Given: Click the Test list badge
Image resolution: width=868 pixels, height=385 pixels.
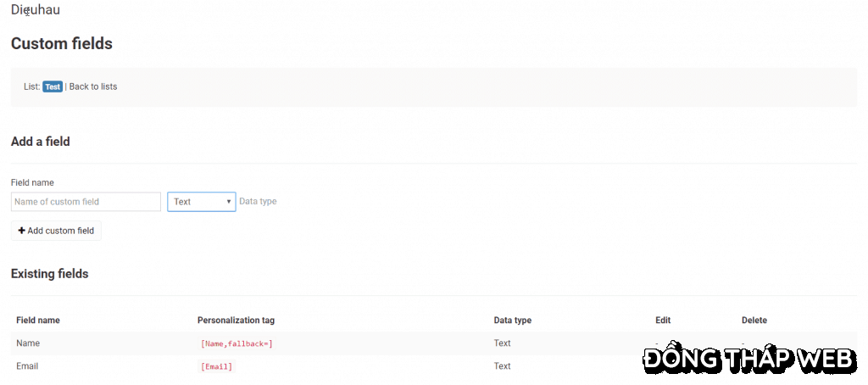Looking at the screenshot, I should [53, 86].
